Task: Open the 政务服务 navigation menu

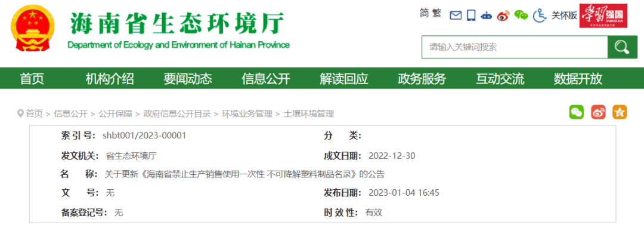Action: [x=422, y=78]
